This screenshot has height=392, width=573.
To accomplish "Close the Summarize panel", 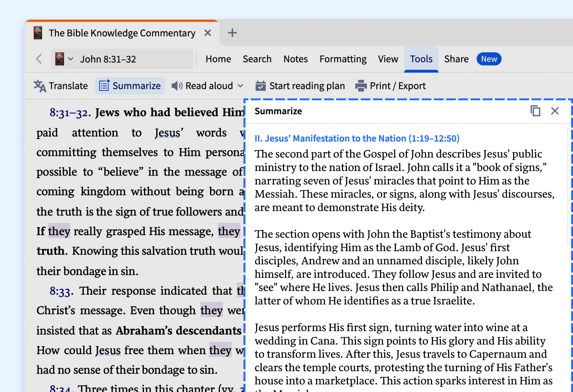I will pos(555,111).
